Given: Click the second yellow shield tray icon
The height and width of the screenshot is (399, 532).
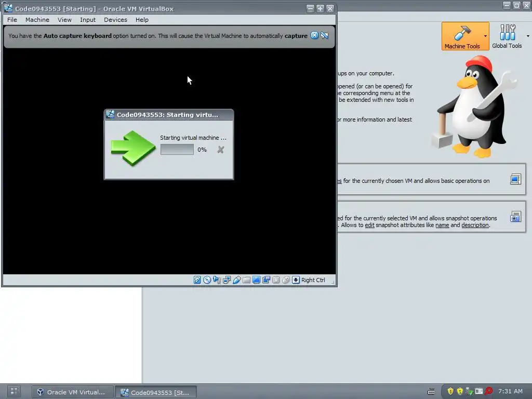Looking at the screenshot, I should click(460, 391).
